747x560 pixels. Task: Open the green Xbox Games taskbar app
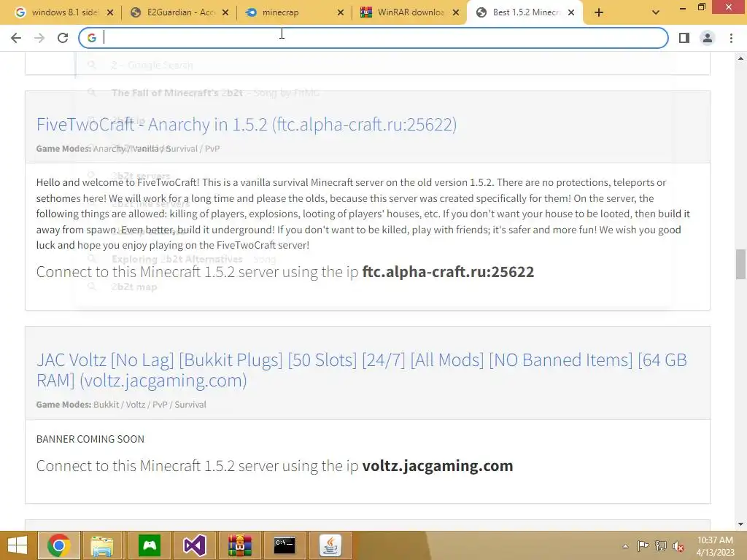coord(150,545)
